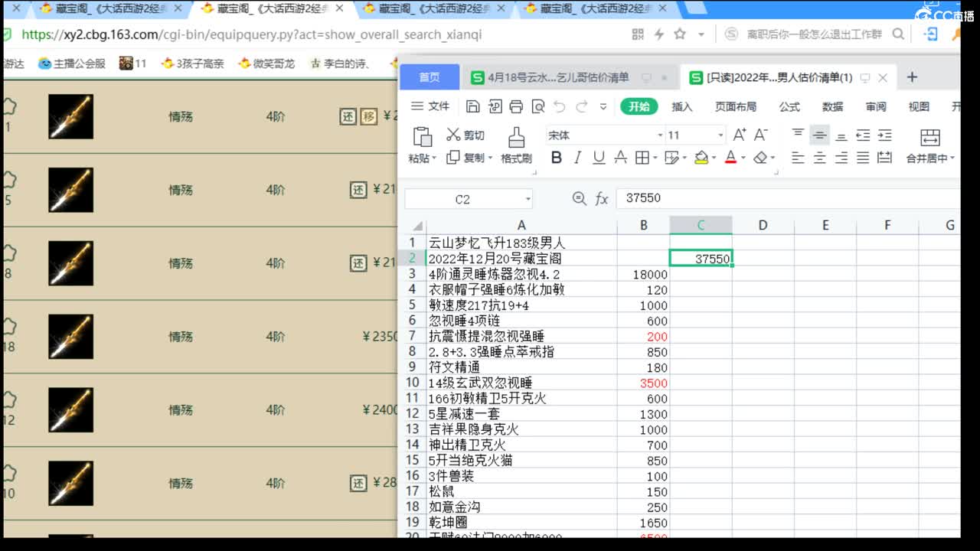
Task: Toggle Align text left
Action: click(798, 158)
